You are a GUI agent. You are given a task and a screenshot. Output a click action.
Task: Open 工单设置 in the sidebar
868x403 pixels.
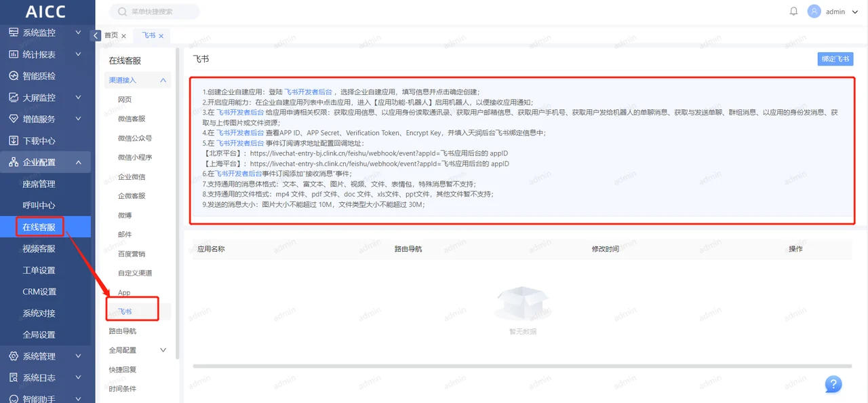39,270
